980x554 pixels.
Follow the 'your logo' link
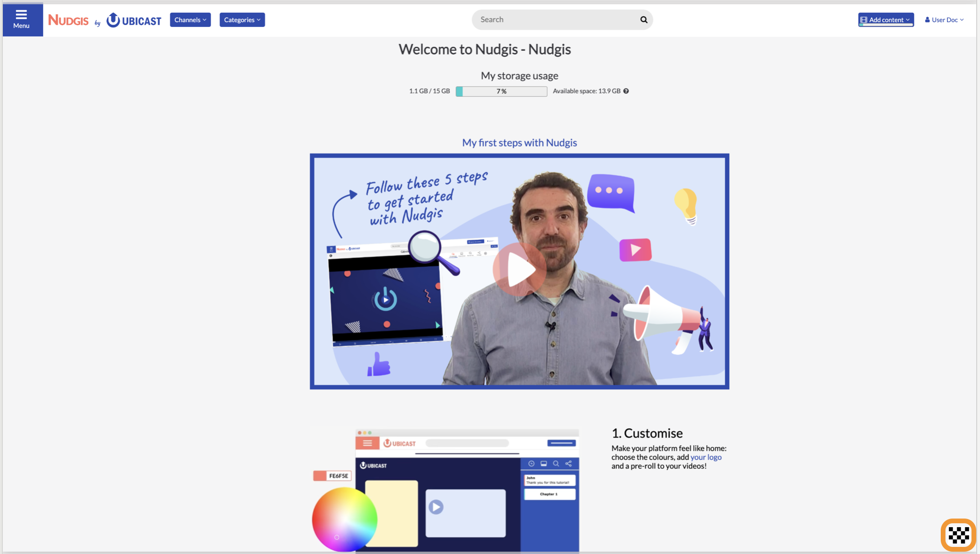coord(706,457)
